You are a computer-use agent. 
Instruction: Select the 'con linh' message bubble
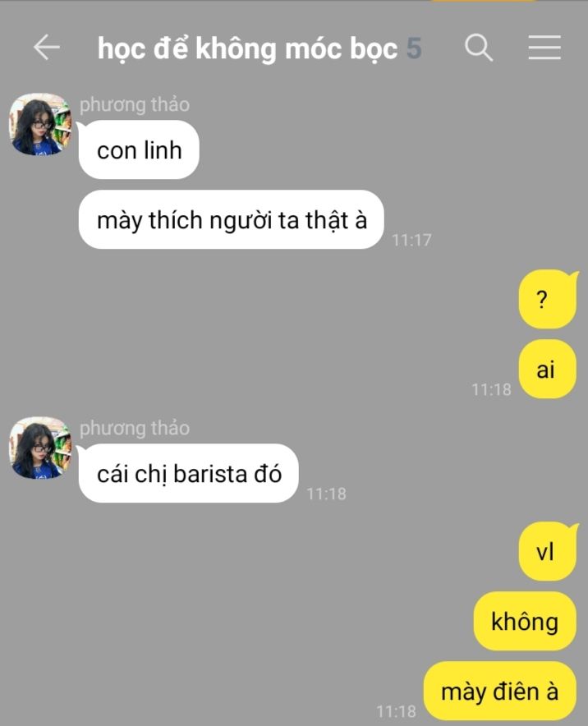[139, 150]
